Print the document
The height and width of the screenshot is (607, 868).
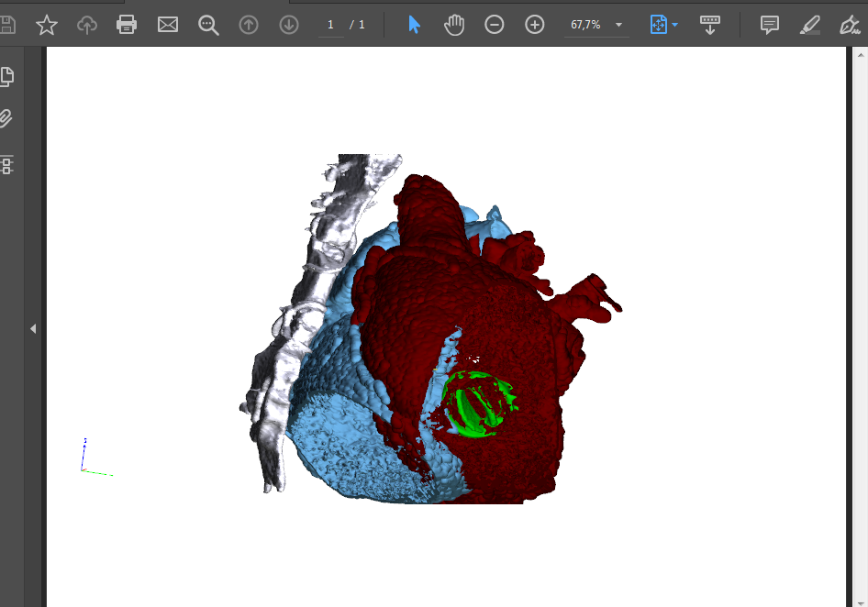(x=127, y=25)
